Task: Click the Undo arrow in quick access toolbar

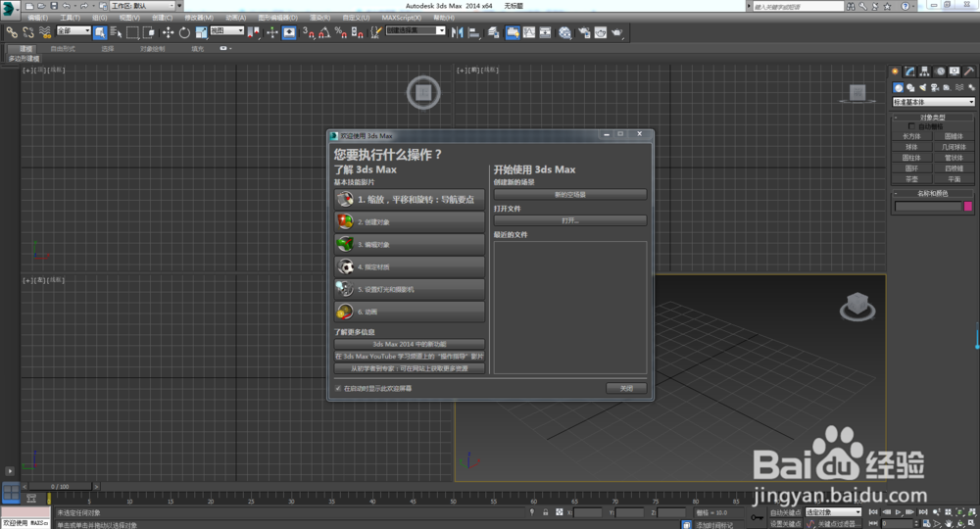Action: [x=67, y=6]
